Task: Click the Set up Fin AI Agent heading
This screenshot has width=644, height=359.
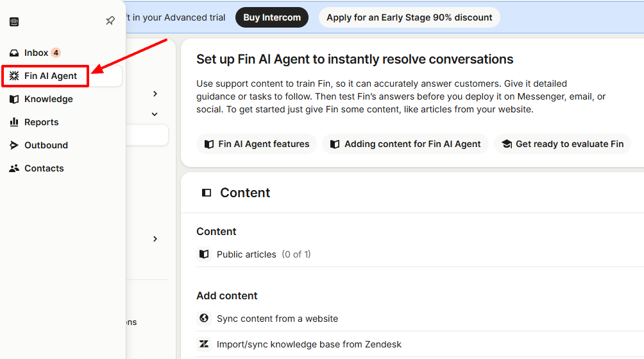Action: point(355,59)
